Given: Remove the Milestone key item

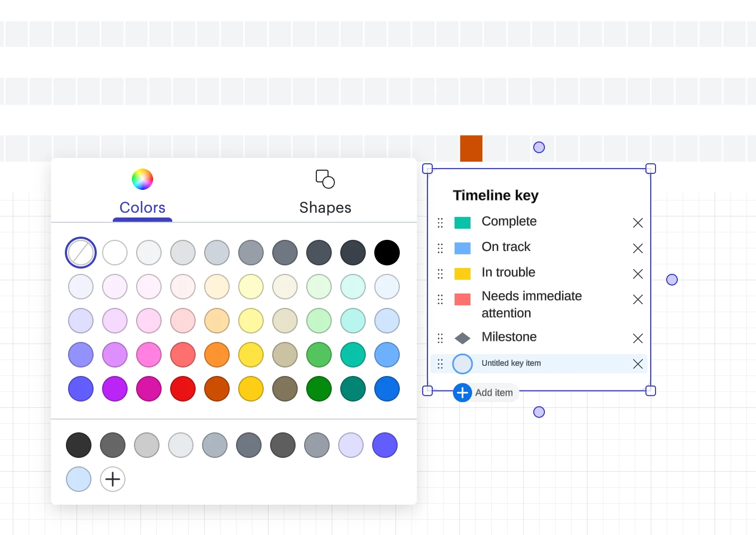Looking at the screenshot, I should tap(637, 338).
